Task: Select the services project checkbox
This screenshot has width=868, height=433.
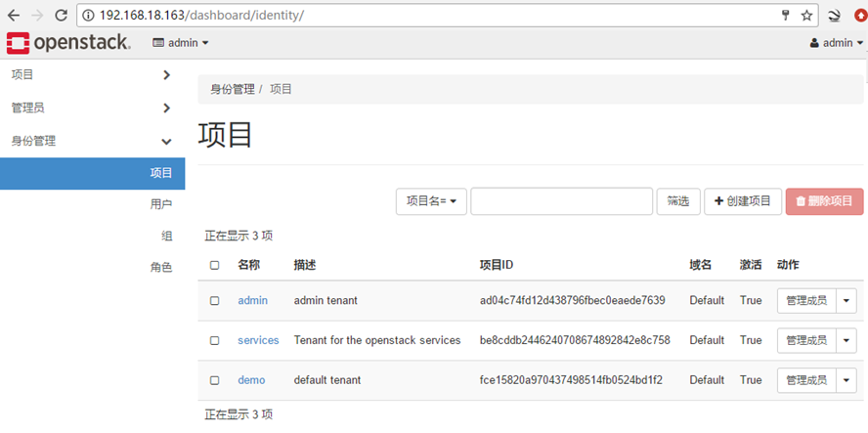Action: pyautogui.click(x=215, y=340)
